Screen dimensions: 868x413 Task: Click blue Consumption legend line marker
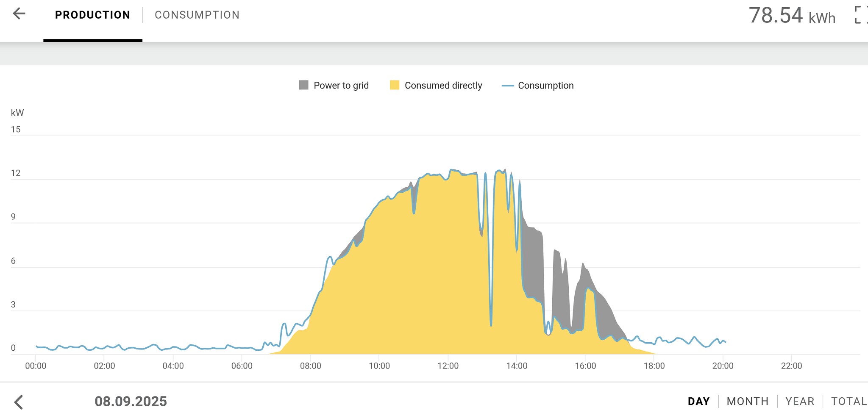507,86
